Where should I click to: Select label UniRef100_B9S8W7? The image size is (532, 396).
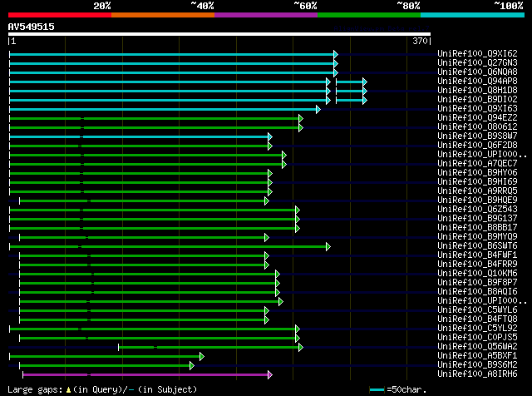[477, 136]
